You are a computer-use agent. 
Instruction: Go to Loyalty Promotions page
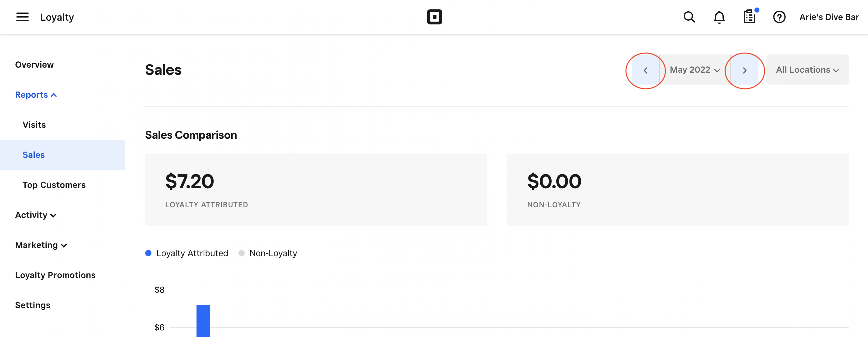[55, 275]
